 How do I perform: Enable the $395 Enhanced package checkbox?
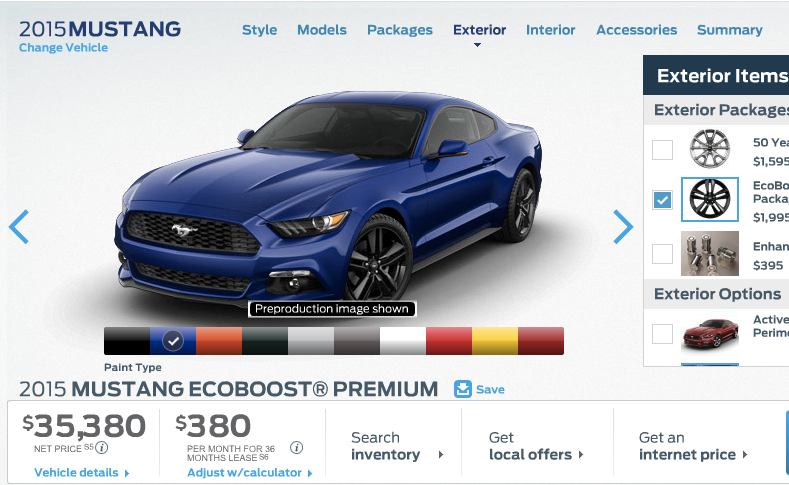pos(662,254)
